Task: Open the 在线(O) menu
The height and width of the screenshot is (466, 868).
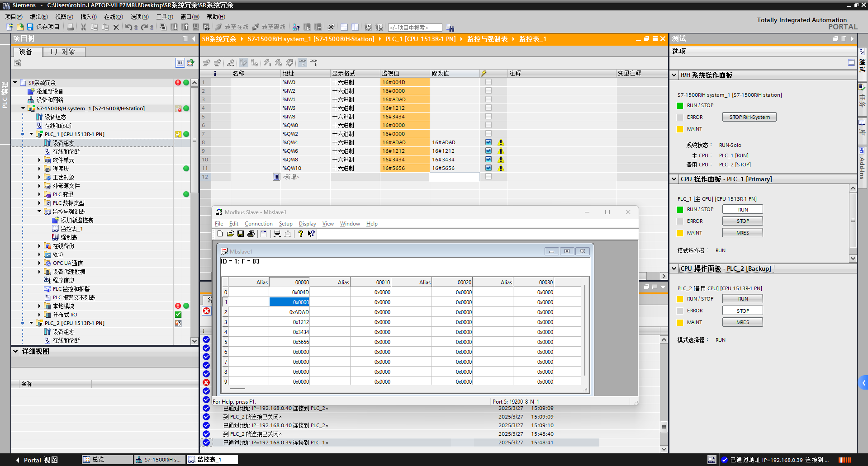Action: click(x=114, y=17)
